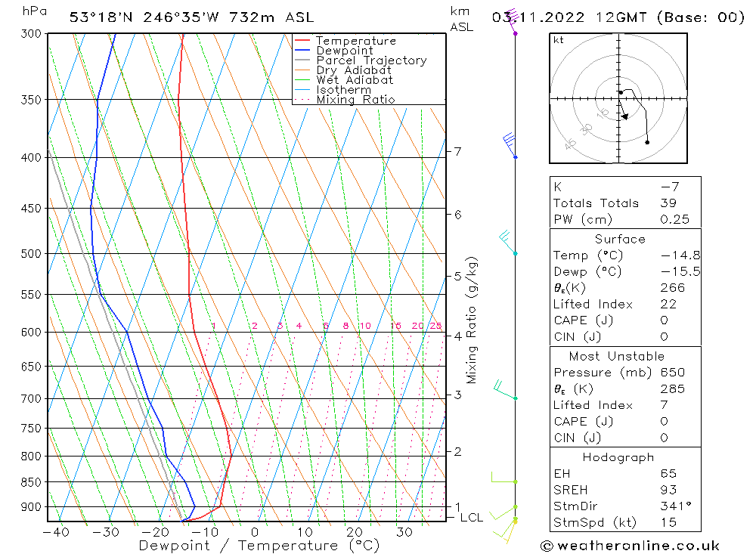Click the Most Unstable section heading
Screen dimensions: 756x554
617,356
